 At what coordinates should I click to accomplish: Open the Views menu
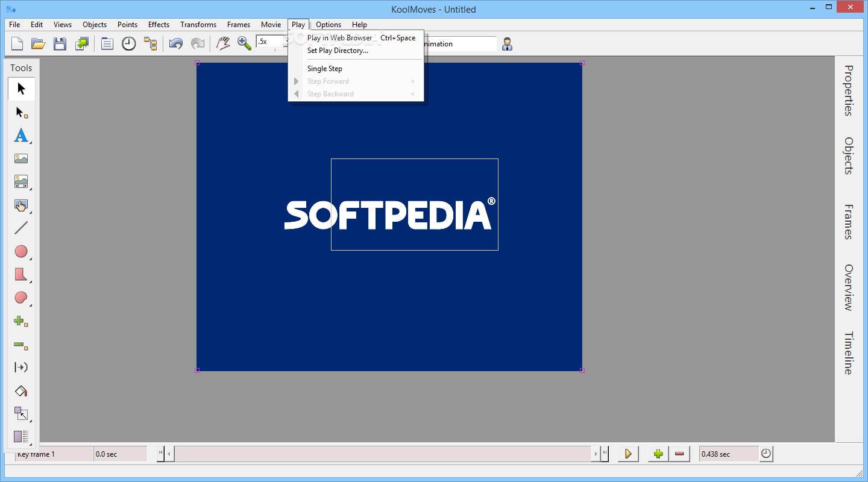point(63,25)
